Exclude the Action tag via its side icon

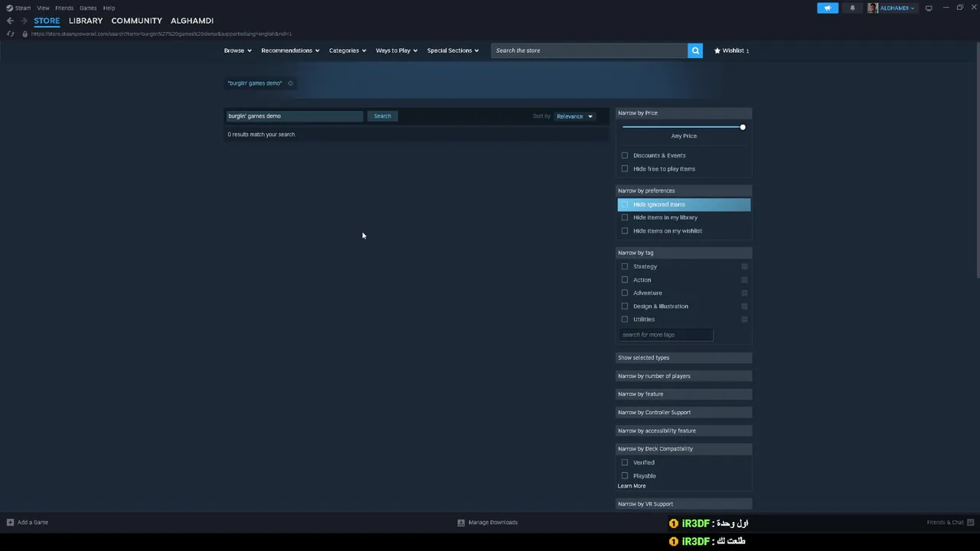(744, 279)
